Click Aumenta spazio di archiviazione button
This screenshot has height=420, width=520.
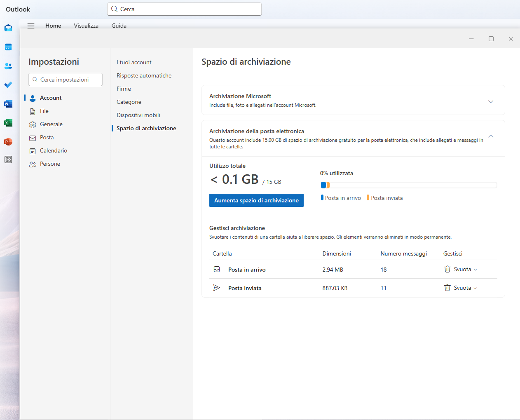(256, 200)
